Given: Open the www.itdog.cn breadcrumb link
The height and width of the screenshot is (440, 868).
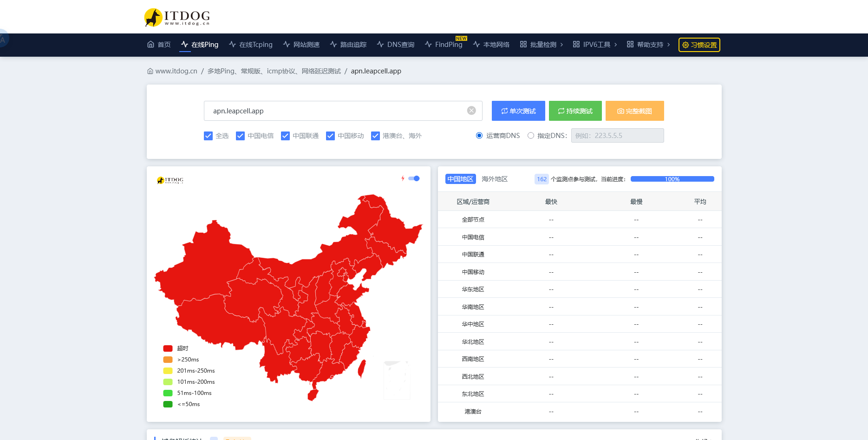Looking at the screenshot, I should tap(176, 71).
